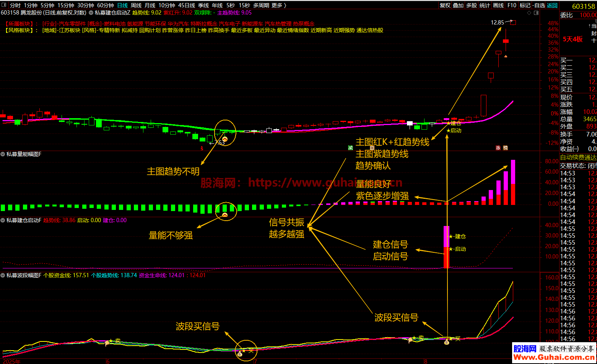The width and height of the screenshot is (597, 364).
Task: Click the small square marker beside 减
Action: pyautogui.click(x=372, y=148)
